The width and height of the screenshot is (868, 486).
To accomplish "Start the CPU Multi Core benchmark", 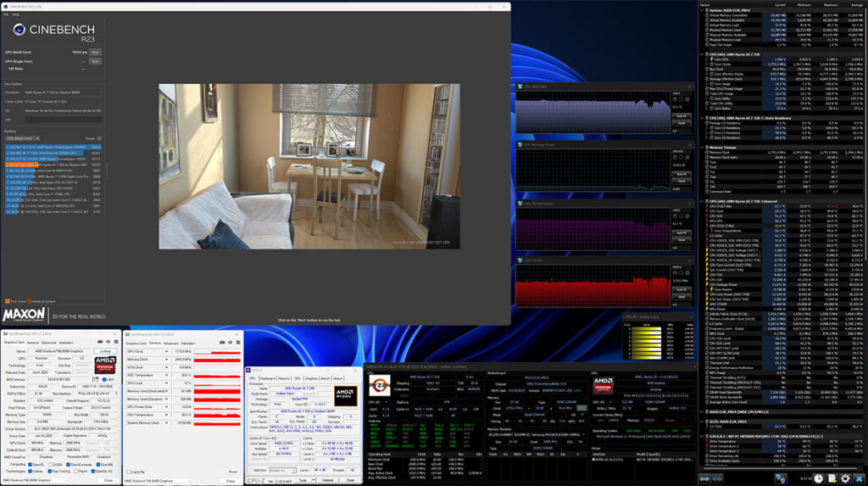I will tap(96, 51).
